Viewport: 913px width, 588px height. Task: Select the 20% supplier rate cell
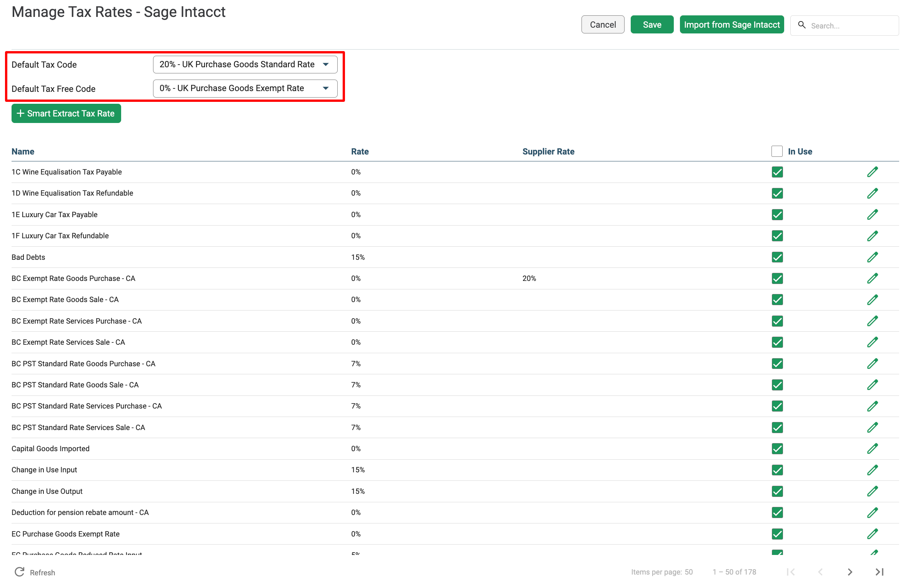pos(529,278)
